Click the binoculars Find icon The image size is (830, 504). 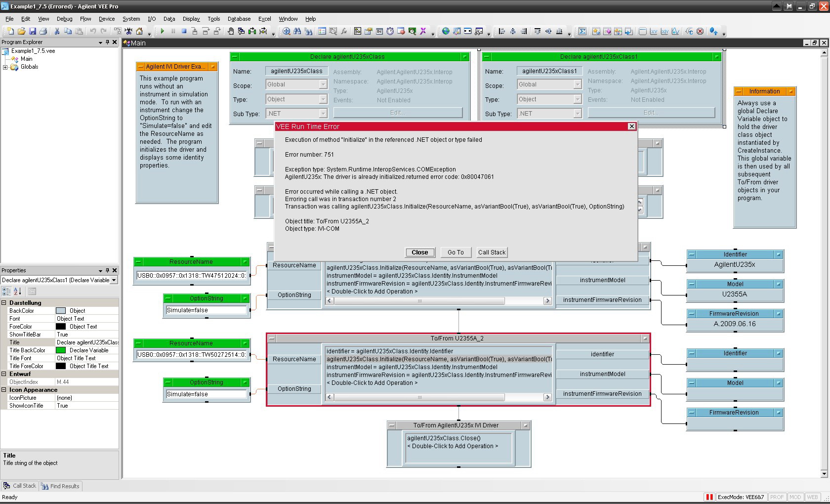tap(297, 31)
